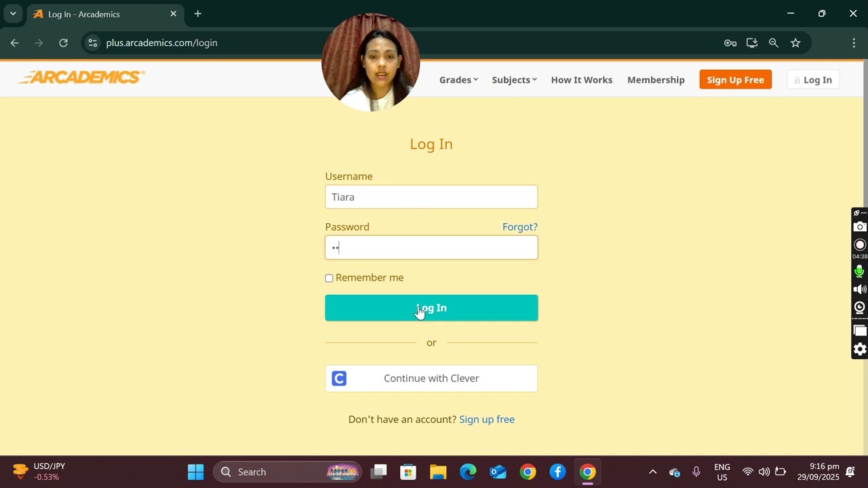Open the saved passwords key icon
Viewport: 868px width, 488px height.
(730, 43)
